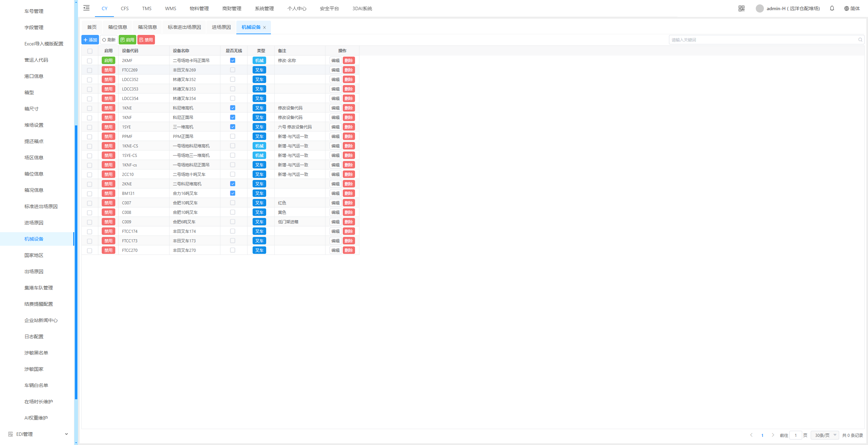This screenshot has height=445, width=868.
Task: Open the QR code icon in header
Action: tap(742, 8)
